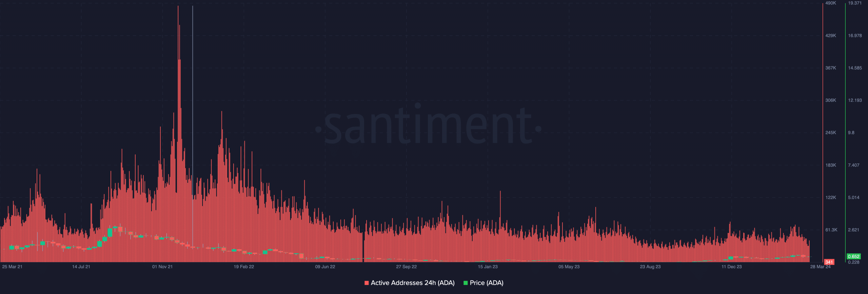868x294 pixels.
Task: Click the 245K axis value
Action: pos(831,133)
